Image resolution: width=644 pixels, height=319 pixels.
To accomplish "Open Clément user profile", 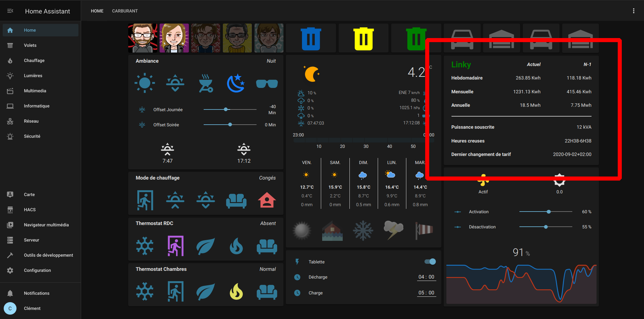I will click(32, 309).
